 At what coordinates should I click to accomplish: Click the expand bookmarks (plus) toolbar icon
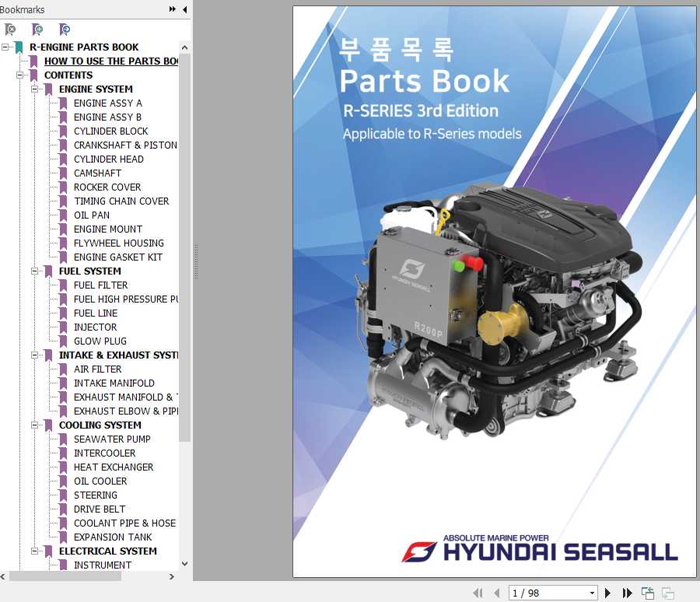point(37,30)
